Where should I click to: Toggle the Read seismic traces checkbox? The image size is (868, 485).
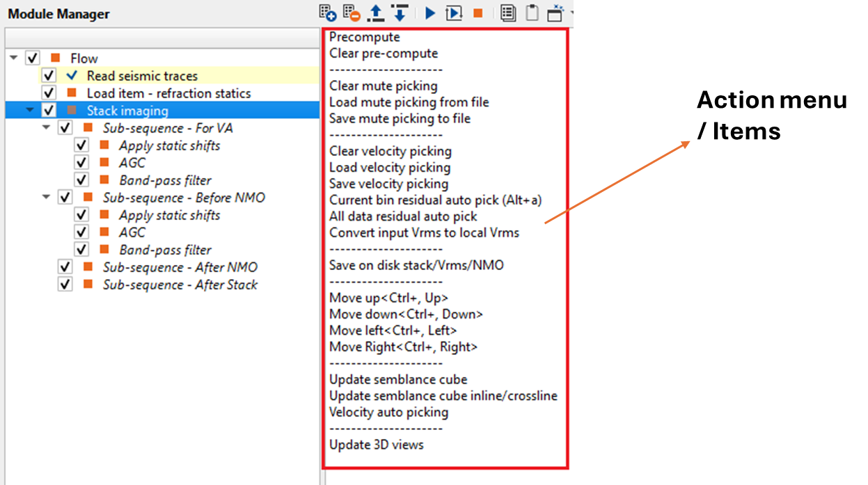click(x=49, y=76)
